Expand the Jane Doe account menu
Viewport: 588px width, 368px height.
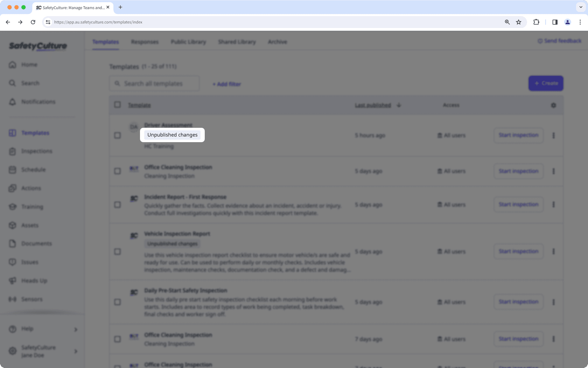pos(75,351)
